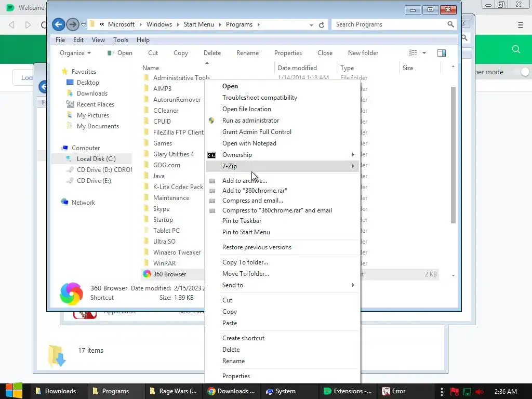
Task: Click the Forward arrow in Programs explorer
Action: pos(72,24)
